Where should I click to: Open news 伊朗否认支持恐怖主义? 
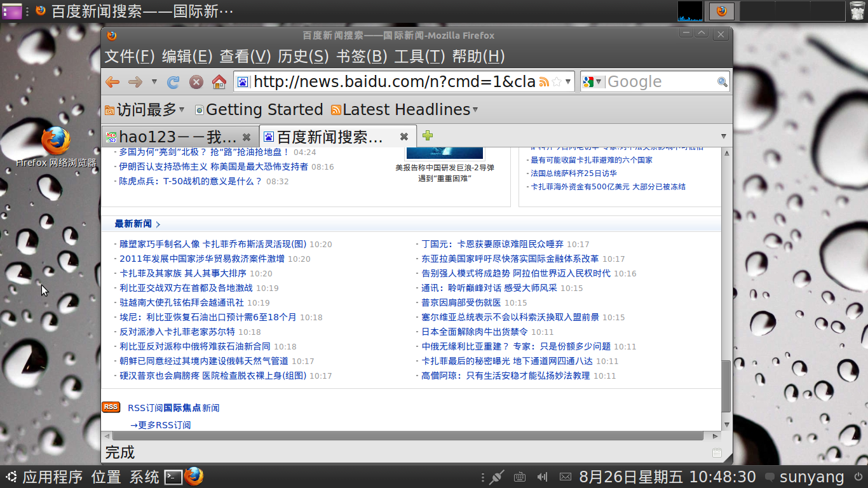point(214,166)
